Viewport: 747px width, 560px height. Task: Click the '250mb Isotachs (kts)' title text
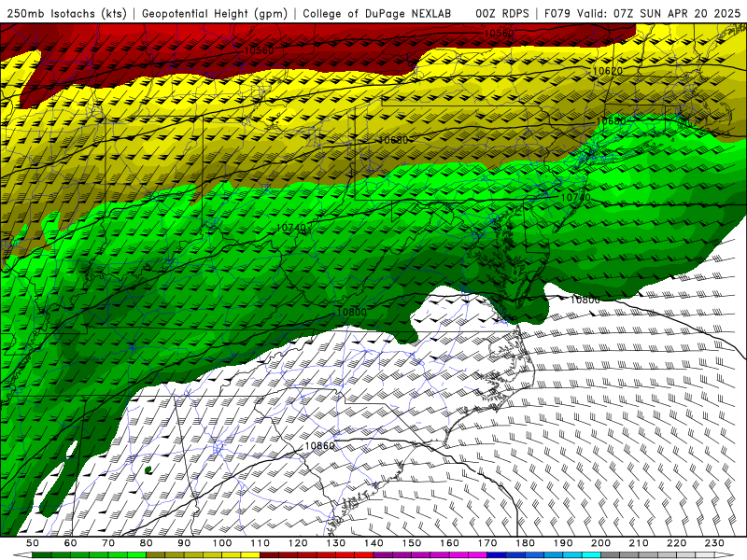pyautogui.click(x=66, y=13)
